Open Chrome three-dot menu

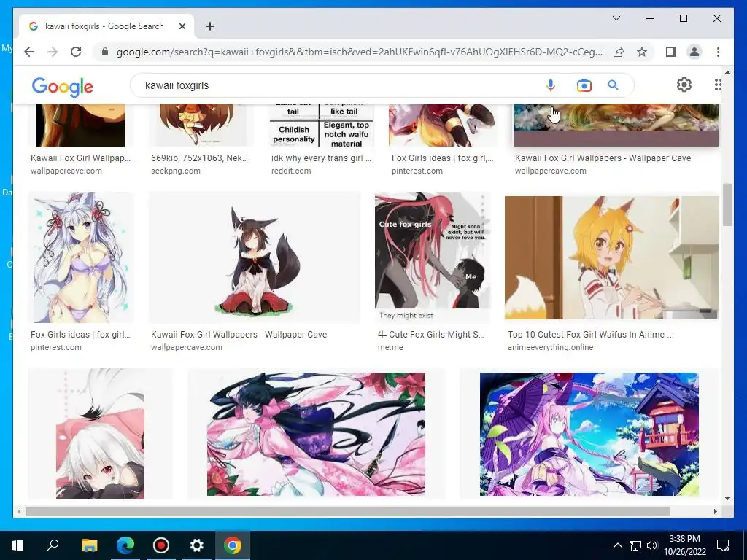pos(718,52)
